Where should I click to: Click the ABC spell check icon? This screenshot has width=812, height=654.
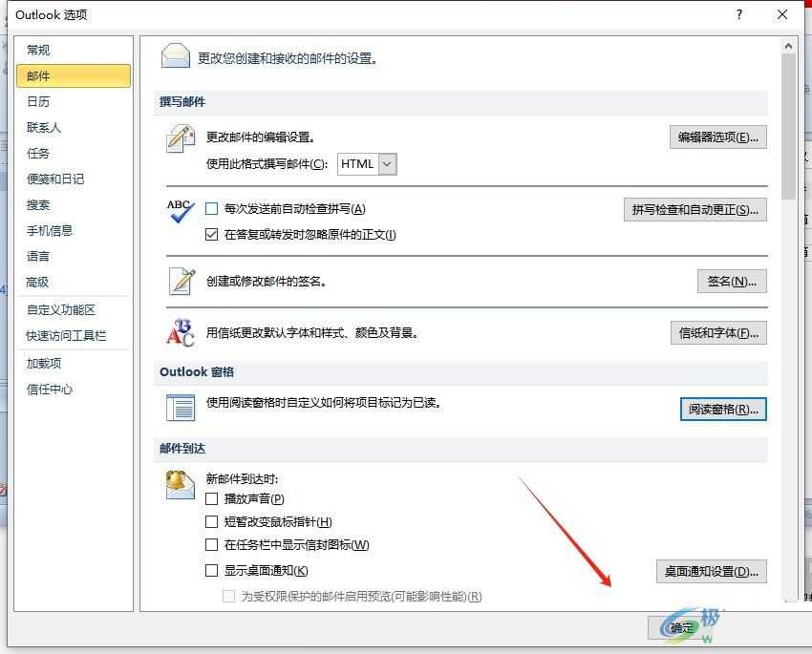coord(182,212)
